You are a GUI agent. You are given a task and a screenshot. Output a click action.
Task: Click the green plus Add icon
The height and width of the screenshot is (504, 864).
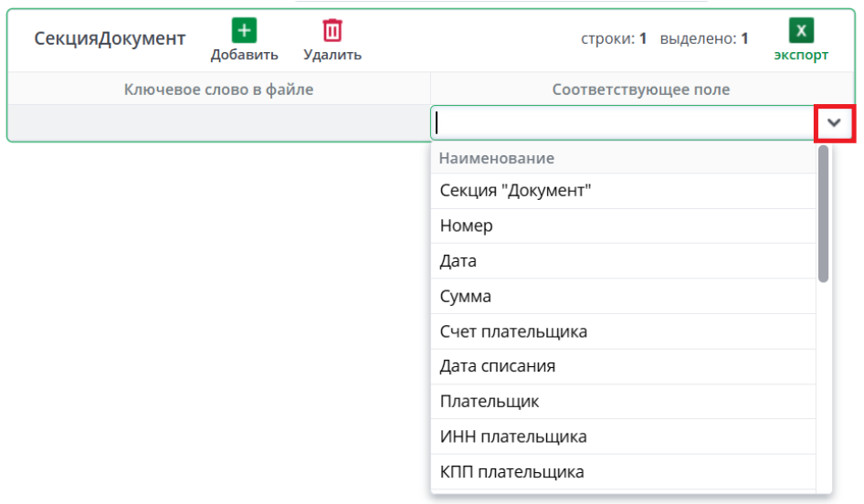point(244,31)
